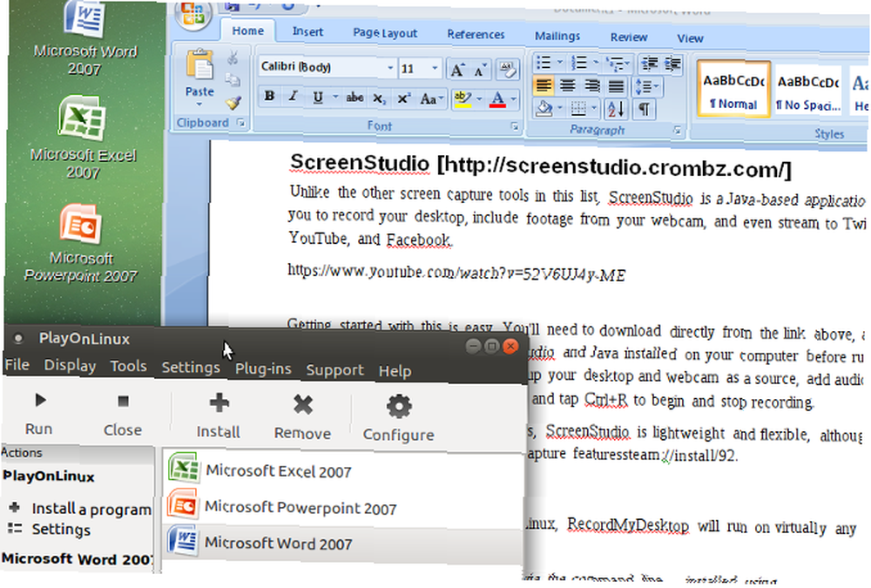Open the Plug-ins menu in PlayOnLinux
Image resolution: width=871 pixels, height=588 pixels.
[263, 368]
